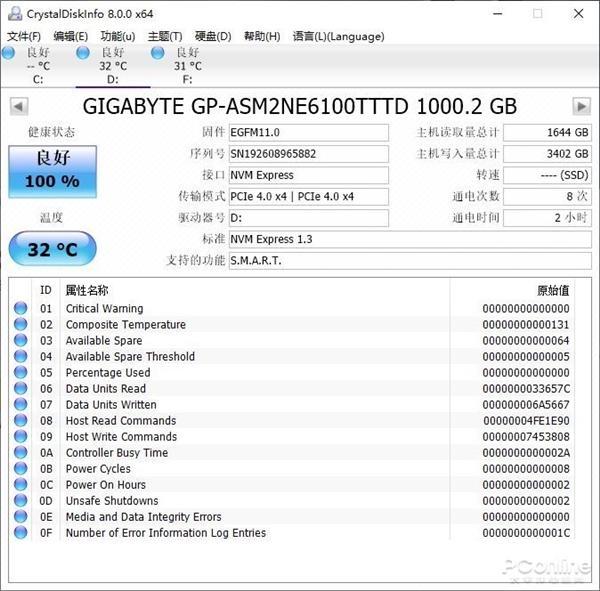Go to previous disk with left arrow

pyautogui.click(x=19, y=106)
